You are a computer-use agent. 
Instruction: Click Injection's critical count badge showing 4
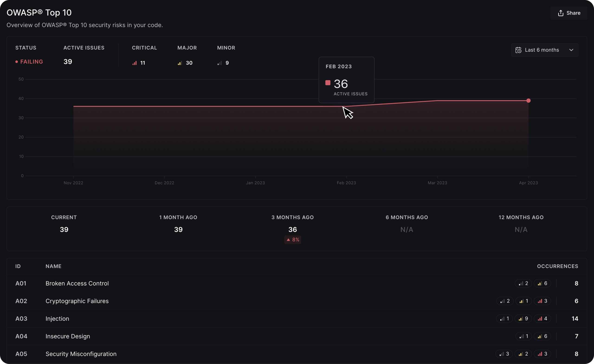point(542,319)
